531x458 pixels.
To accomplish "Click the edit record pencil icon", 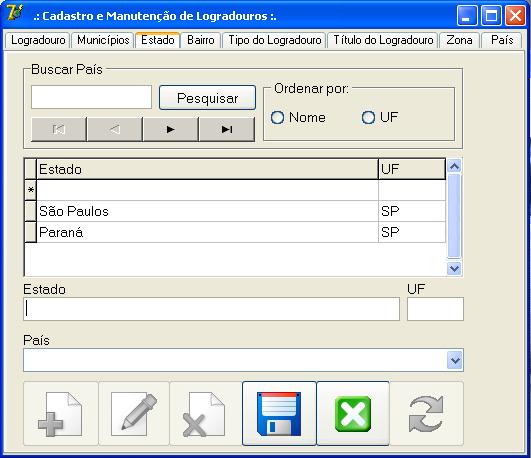I will [134, 413].
